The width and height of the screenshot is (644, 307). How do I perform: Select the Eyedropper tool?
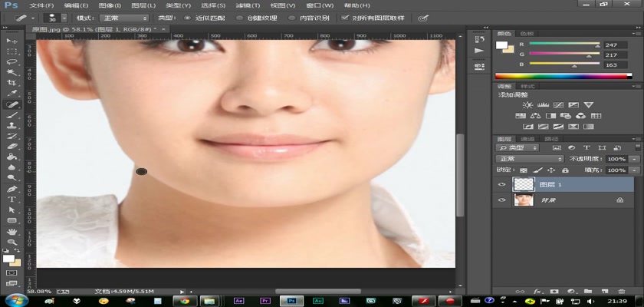click(12, 94)
